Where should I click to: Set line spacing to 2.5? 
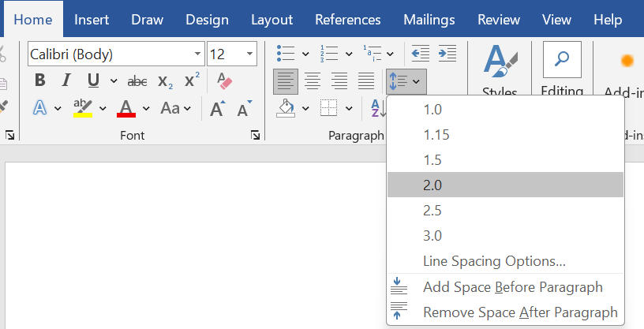pyautogui.click(x=506, y=211)
